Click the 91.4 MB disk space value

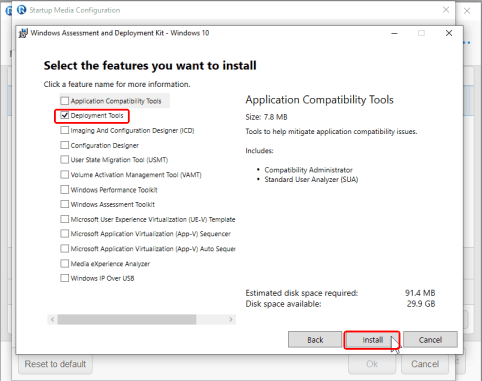[420, 293]
